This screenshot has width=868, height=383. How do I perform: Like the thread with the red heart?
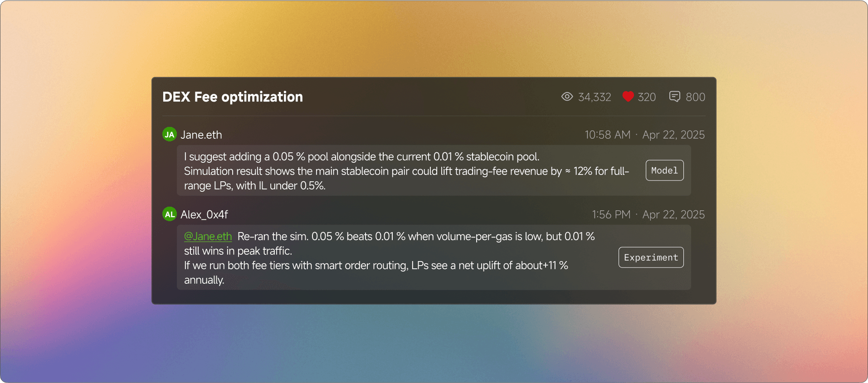[x=628, y=97]
